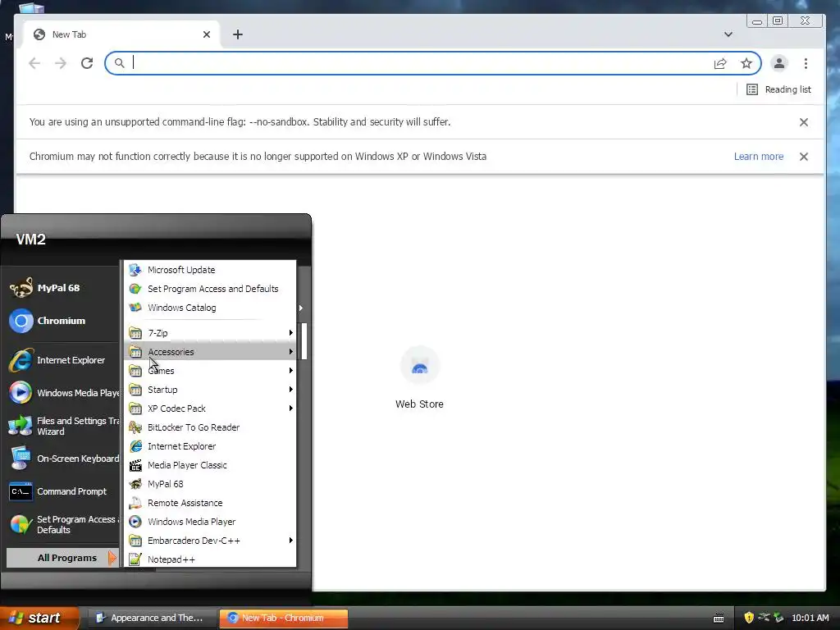This screenshot has width=840, height=630.
Task: Open Microsoft Update
Action: (210, 270)
